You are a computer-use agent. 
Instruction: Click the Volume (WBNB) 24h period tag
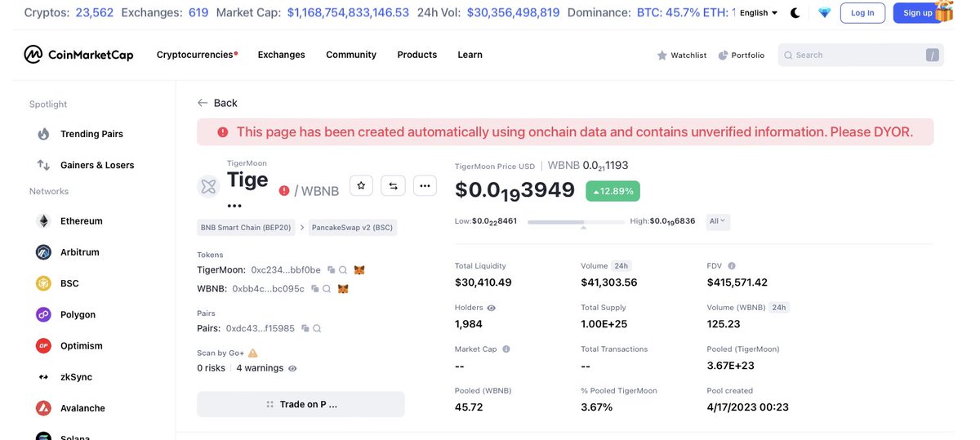click(x=779, y=308)
